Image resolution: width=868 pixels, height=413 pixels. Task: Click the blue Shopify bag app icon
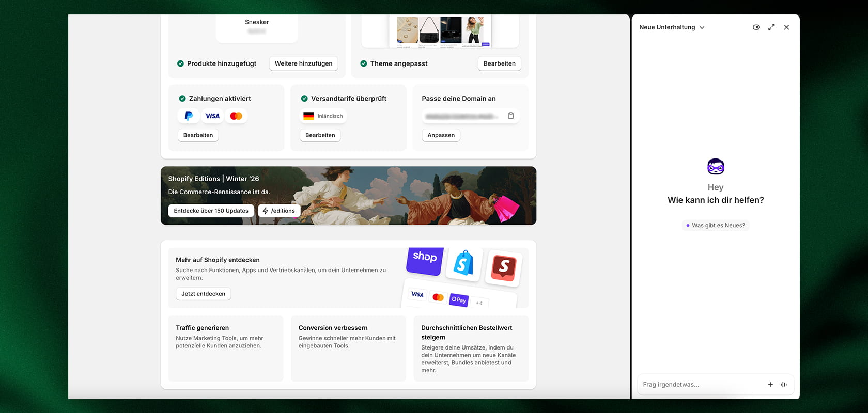pos(463,264)
